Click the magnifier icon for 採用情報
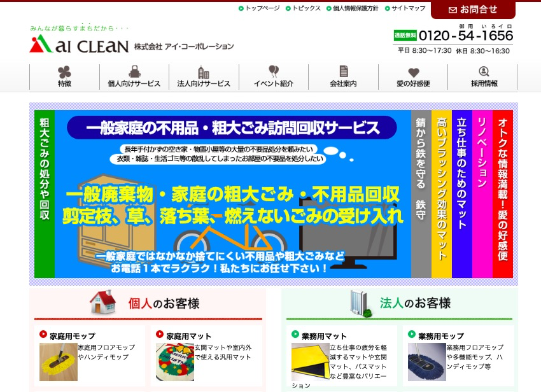 coord(484,71)
